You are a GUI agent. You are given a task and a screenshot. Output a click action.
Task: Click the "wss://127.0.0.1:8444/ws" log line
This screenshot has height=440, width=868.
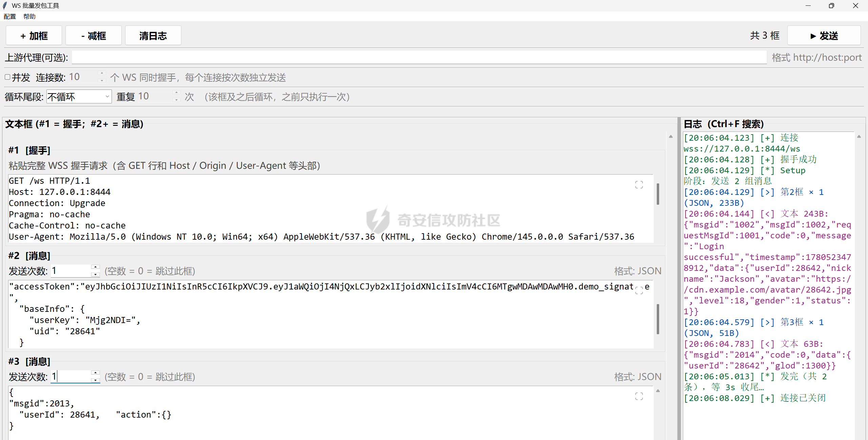[742, 148]
